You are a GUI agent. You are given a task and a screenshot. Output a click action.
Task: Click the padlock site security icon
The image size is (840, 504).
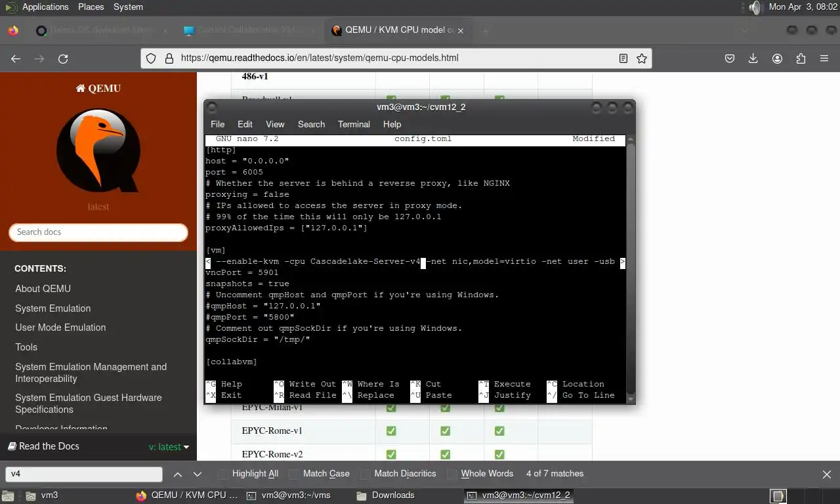(169, 58)
